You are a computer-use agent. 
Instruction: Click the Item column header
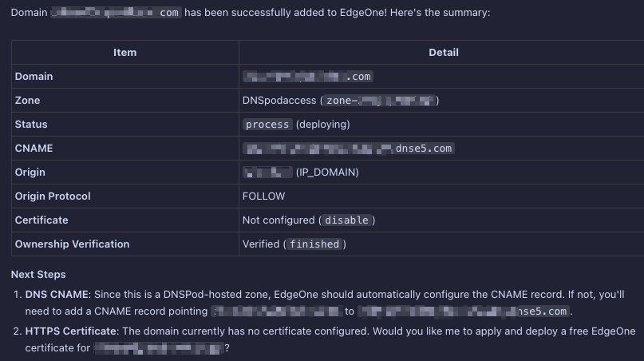click(124, 53)
